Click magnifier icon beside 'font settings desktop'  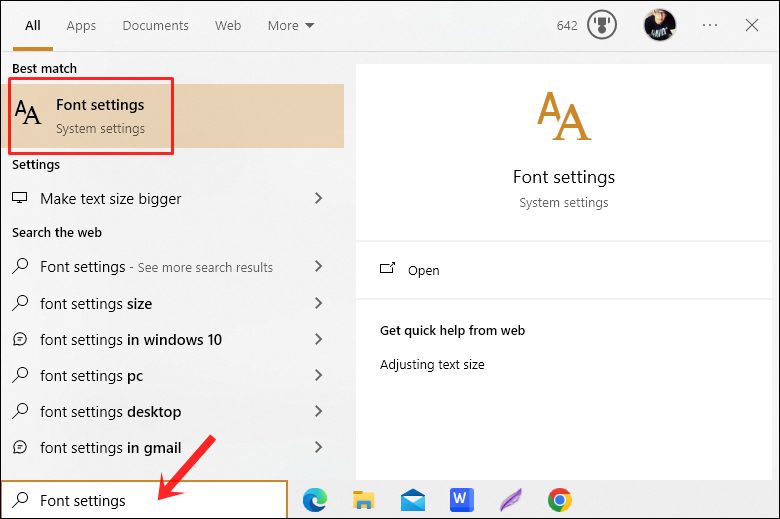tap(20, 411)
